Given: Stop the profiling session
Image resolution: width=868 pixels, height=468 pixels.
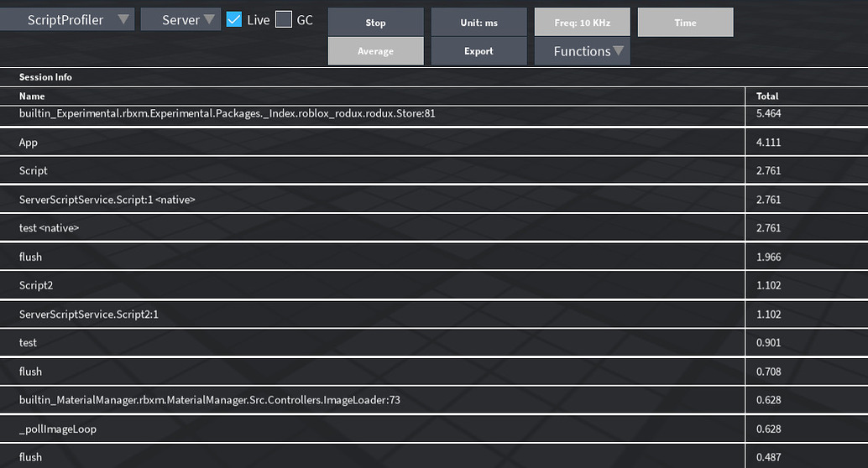Looking at the screenshot, I should [x=376, y=23].
